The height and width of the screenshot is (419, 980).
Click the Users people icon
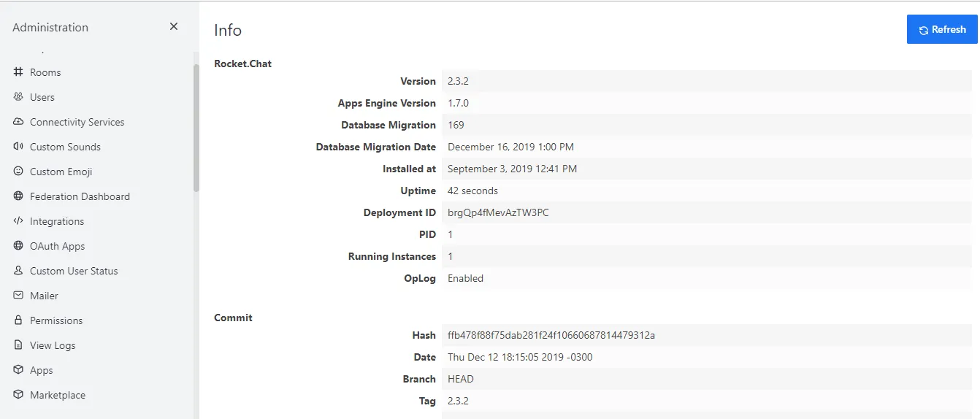tap(18, 97)
